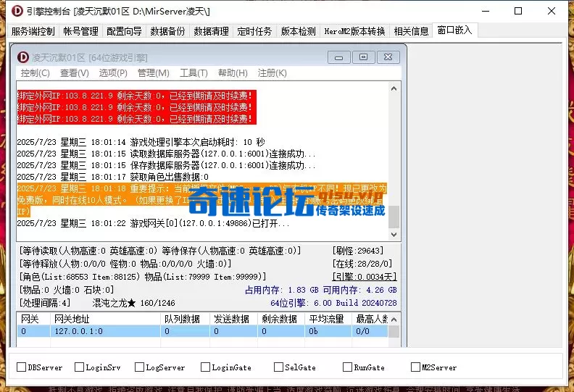Click the 网关地址 column header
Image resolution: width=574 pixels, height=392 pixels.
coord(105,319)
